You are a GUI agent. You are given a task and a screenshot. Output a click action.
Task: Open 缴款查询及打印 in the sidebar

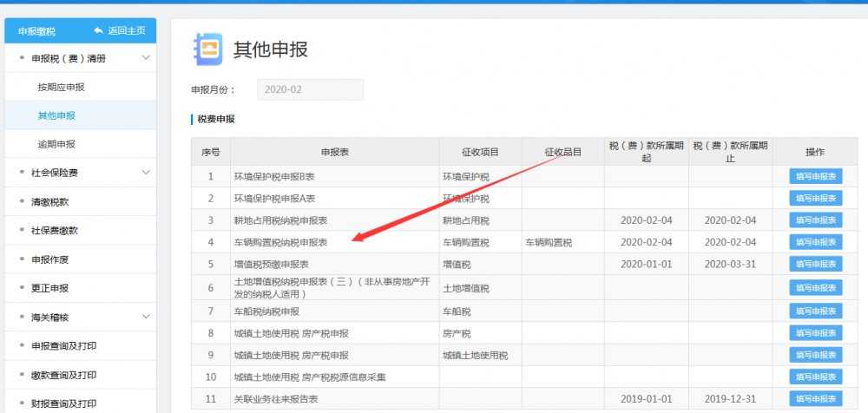click(x=63, y=375)
